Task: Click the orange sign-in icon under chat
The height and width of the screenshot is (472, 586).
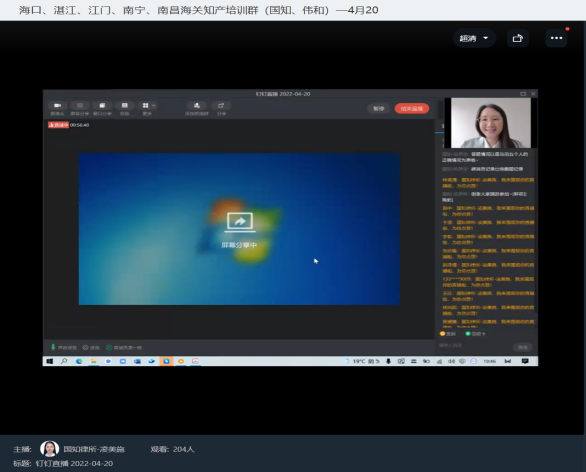Action: (442, 334)
